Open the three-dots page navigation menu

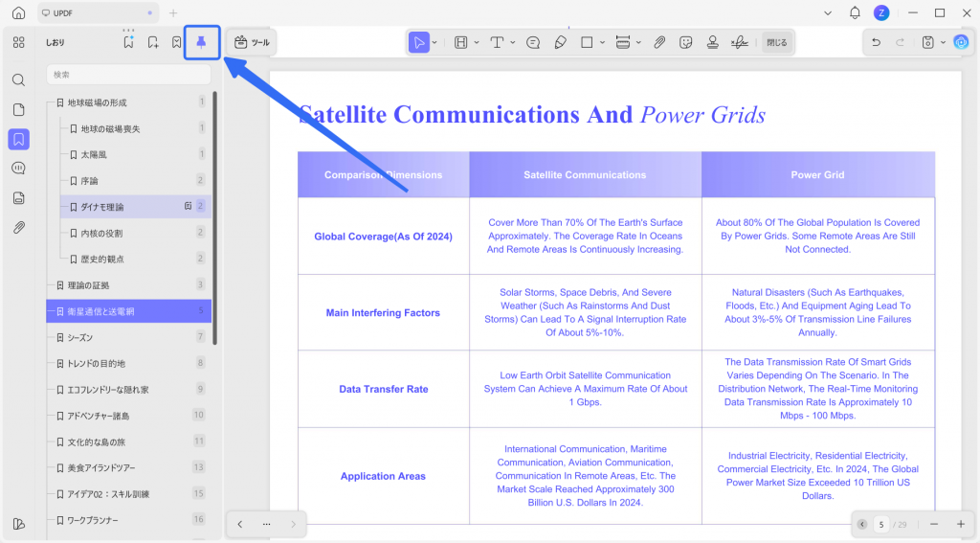(x=266, y=524)
